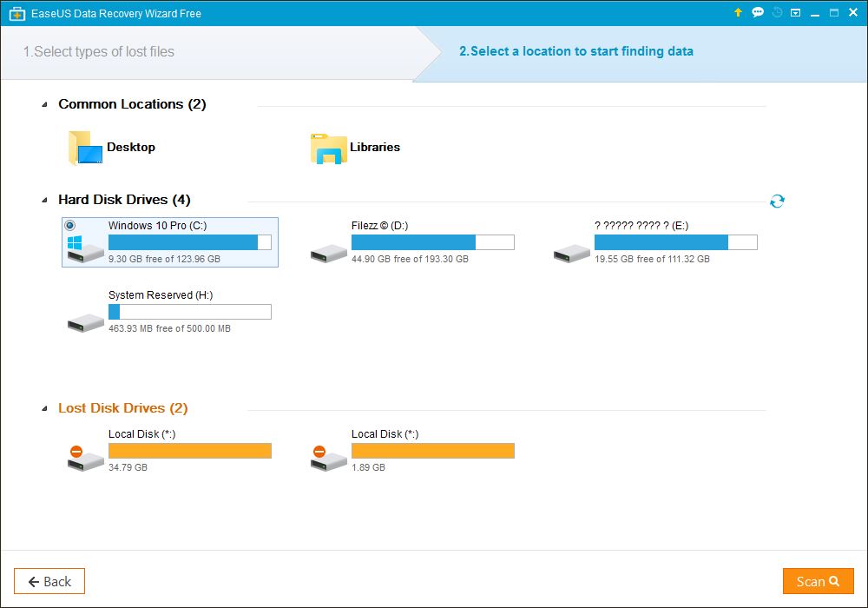Click the System Reserved (H:) drive icon
Image resolution: width=868 pixels, height=608 pixels.
tap(85, 323)
